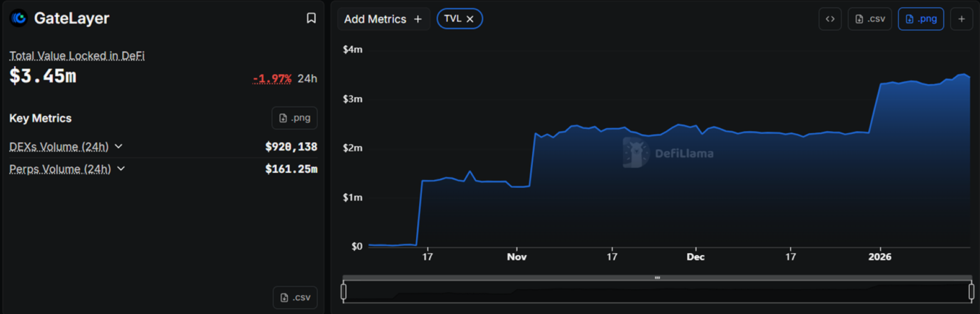Click the plus icon at top right

[961, 19]
